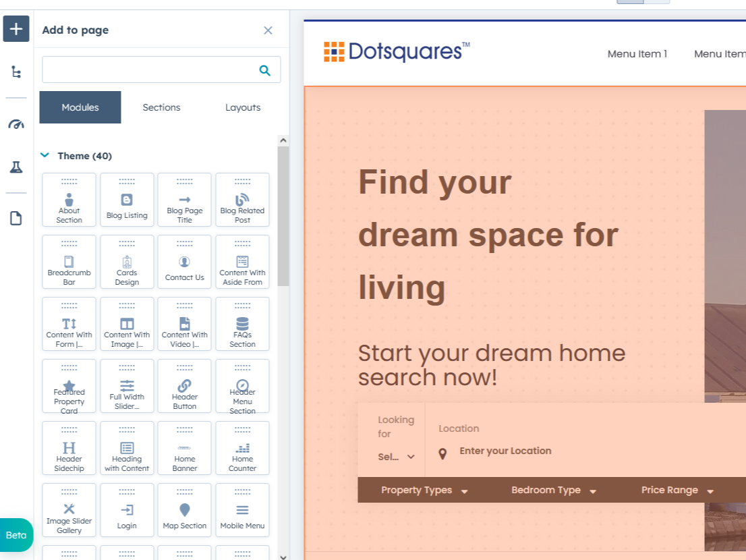This screenshot has width=746, height=560.
Task: Close the Add to page panel
Action: [x=268, y=30]
